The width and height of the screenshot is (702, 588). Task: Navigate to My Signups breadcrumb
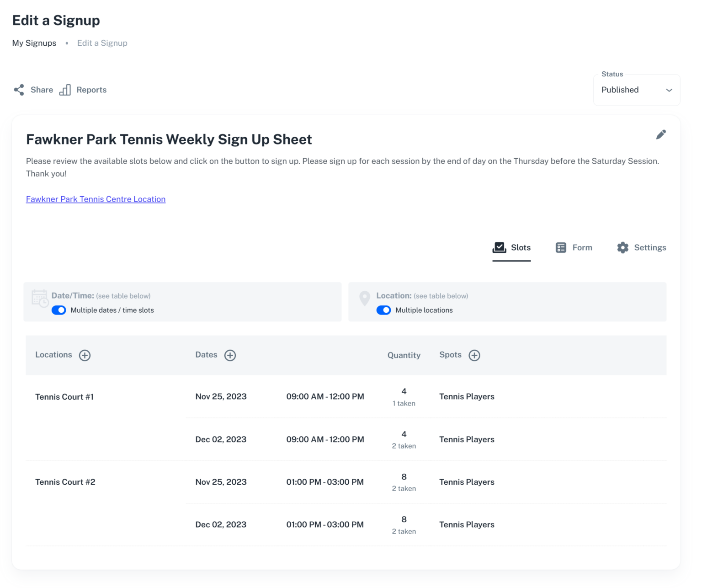tap(34, 43)
